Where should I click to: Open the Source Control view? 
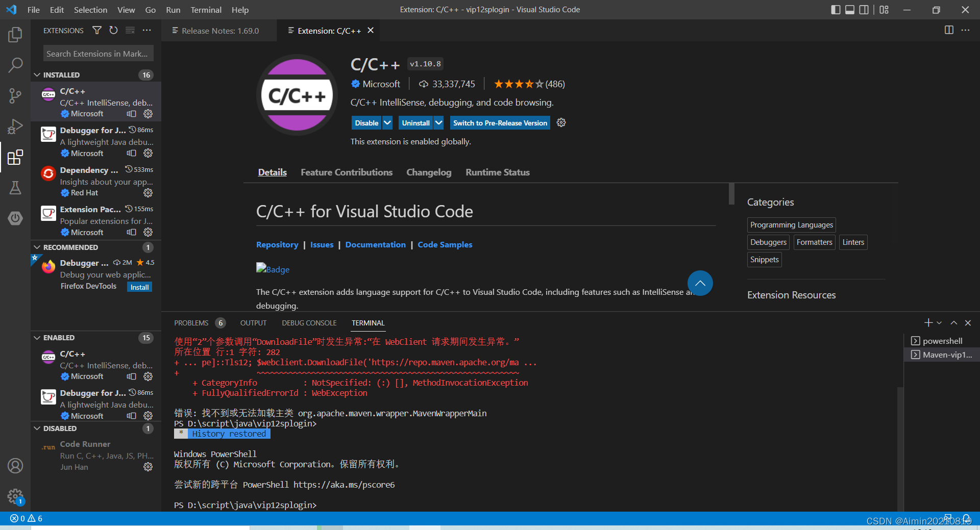(15, 96)
